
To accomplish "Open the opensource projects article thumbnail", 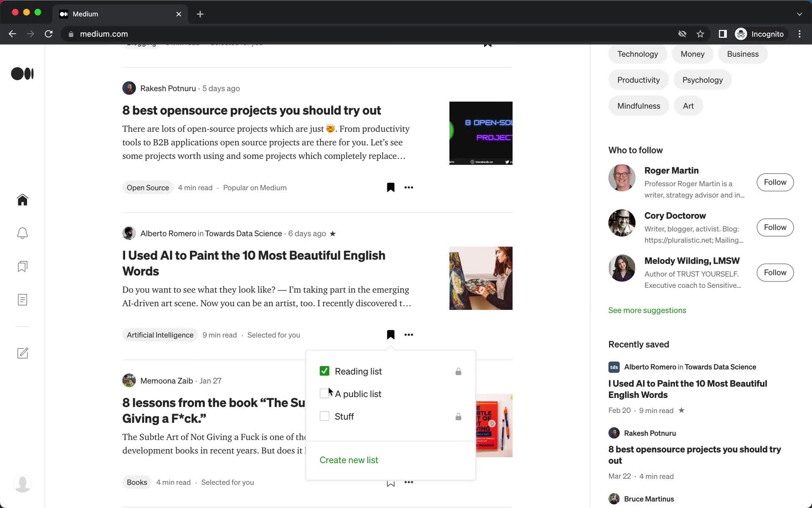I will click(480, 133).
